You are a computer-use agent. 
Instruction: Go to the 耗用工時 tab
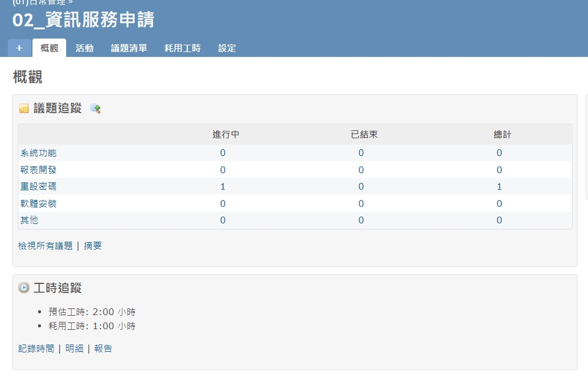click(x=183, y=48)
